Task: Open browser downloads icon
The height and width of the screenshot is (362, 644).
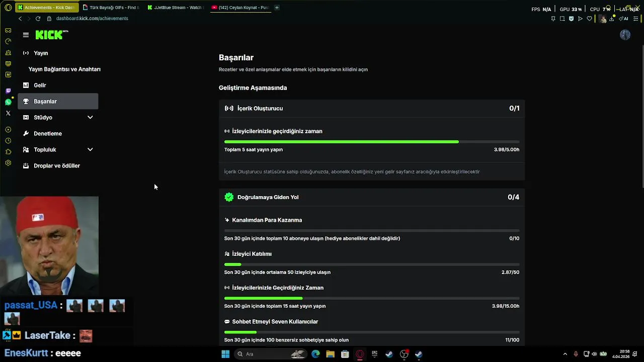Action: (612, 19)
